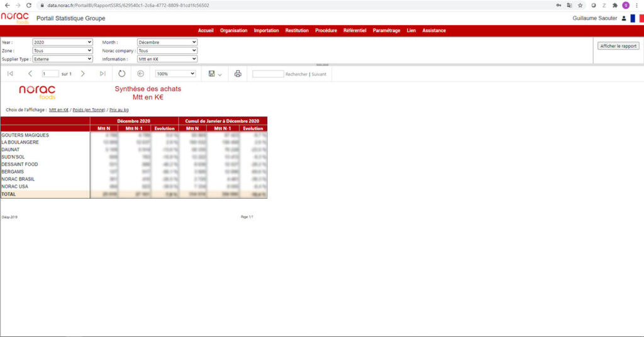This screenshot has width=644, height=337.
Task: Select the Paramétrage menu item
Action: [x=386, y=30]
